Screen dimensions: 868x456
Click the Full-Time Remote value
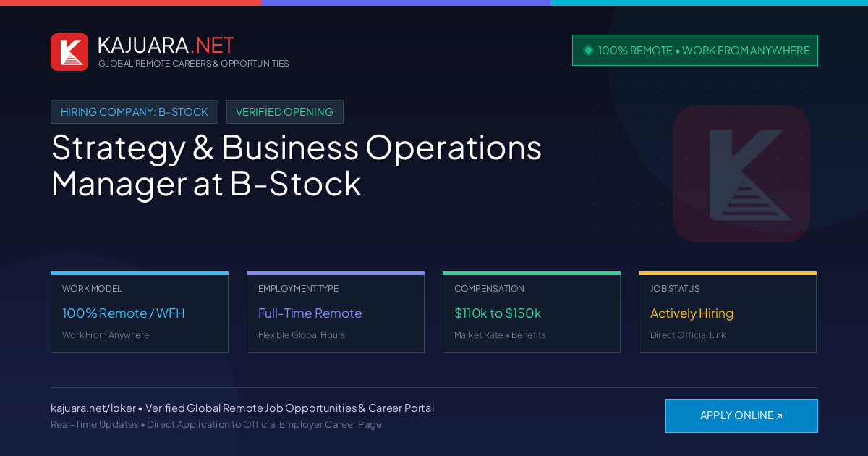(310, 313)
